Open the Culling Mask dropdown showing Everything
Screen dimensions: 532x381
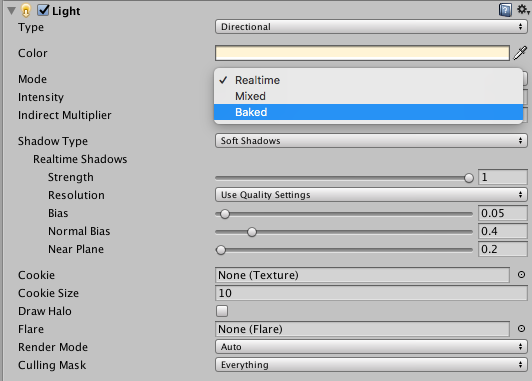371,365
